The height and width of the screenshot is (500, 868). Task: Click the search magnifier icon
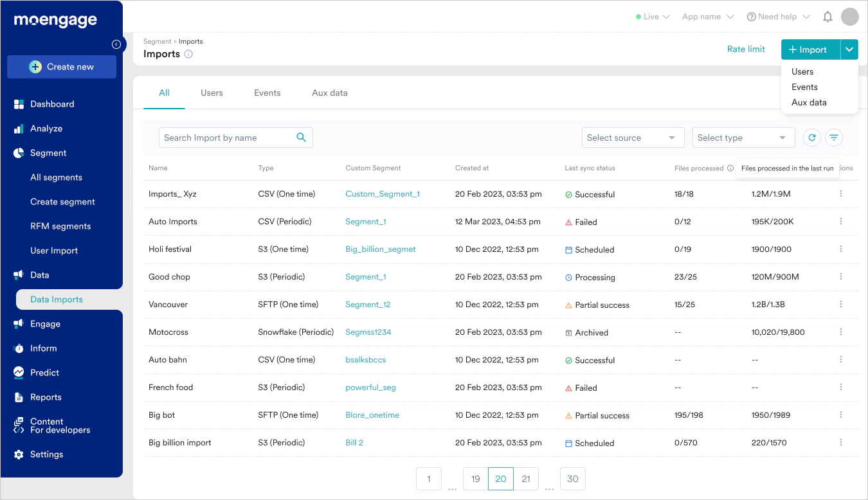click(x=301, y=138)
